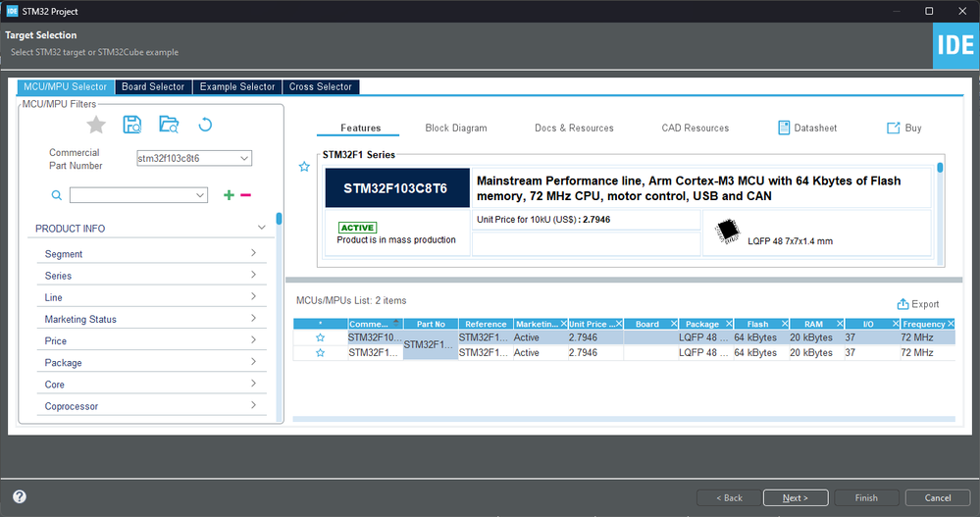The image size is (980, 517).
Task: Click the STM32F103C8T6 title box
Action: pos(397,187)
